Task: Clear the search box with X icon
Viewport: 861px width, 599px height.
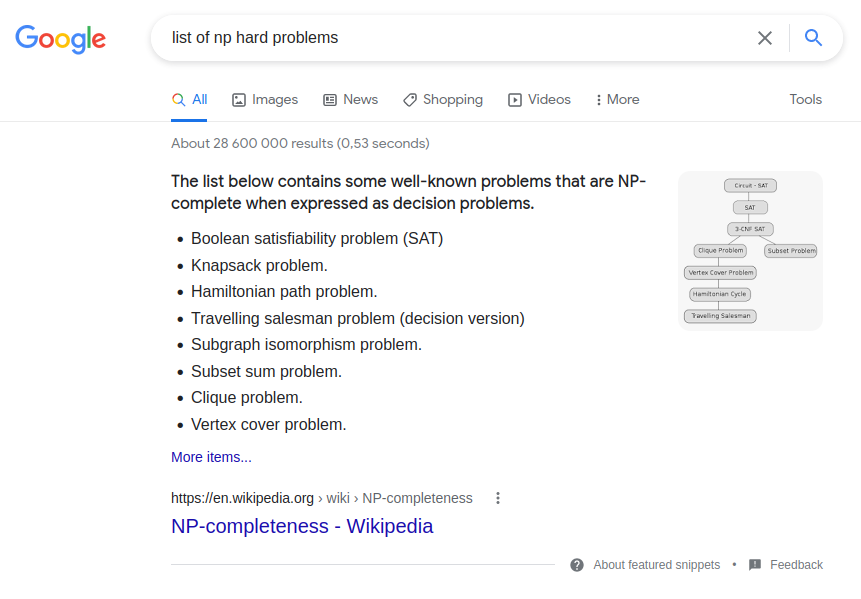Action: coord(764,38)
